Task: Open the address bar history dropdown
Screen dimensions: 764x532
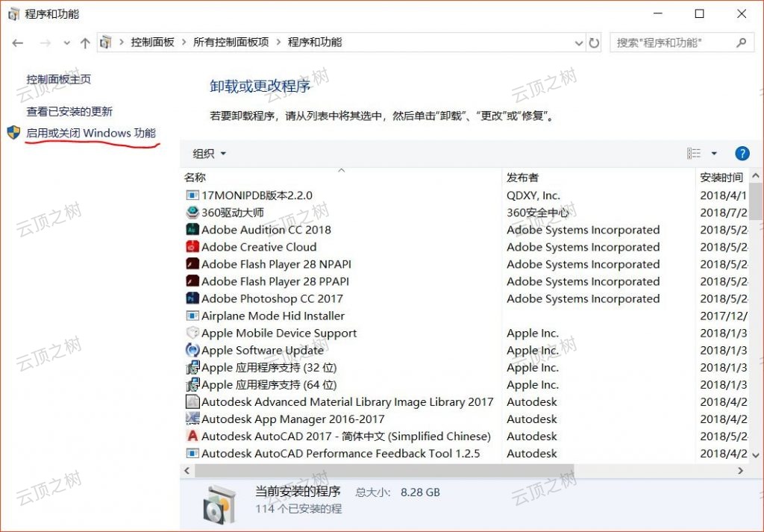Action: tap(579, 43)
